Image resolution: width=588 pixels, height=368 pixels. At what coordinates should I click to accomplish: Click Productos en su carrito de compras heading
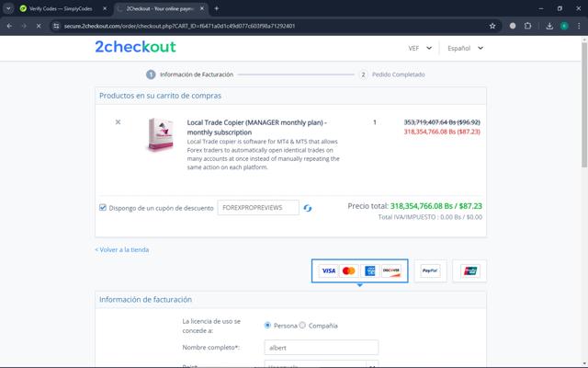click(160, 96)
